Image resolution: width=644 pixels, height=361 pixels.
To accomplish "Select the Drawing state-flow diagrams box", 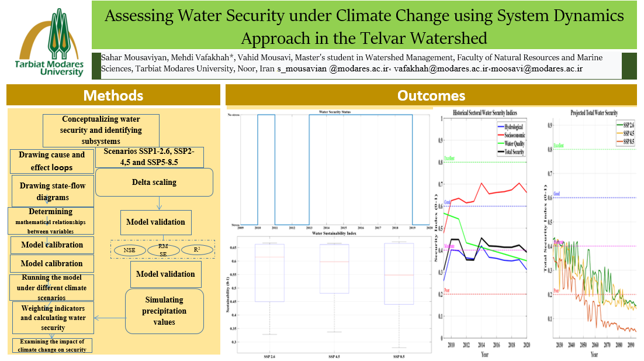I will click(53, 191).
